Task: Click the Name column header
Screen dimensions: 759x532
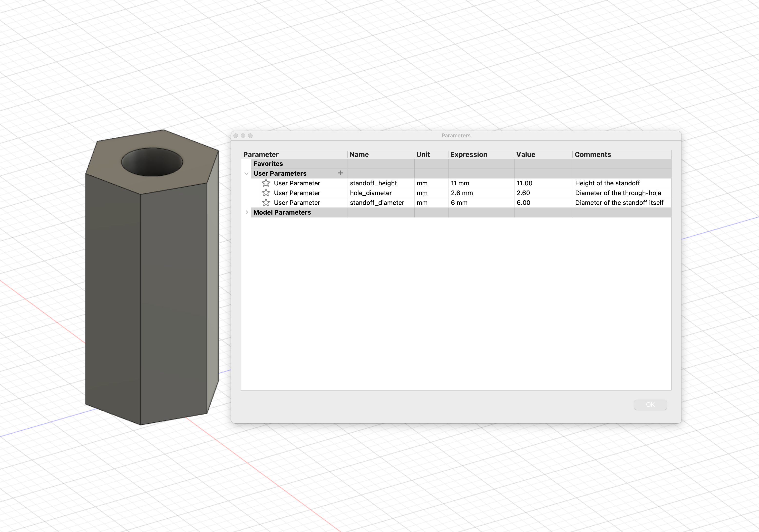Action: [359, 154]
